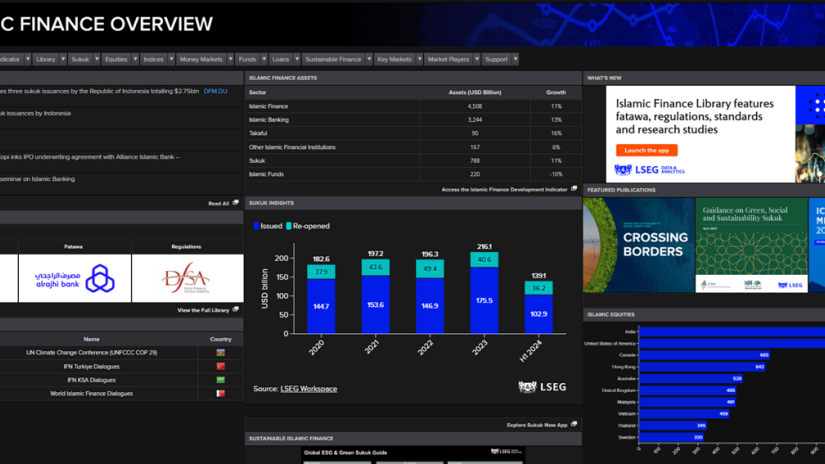Open the alrajhi bank Fatawa logo
This screenshot has width=825, height=464.
[75, 278]
